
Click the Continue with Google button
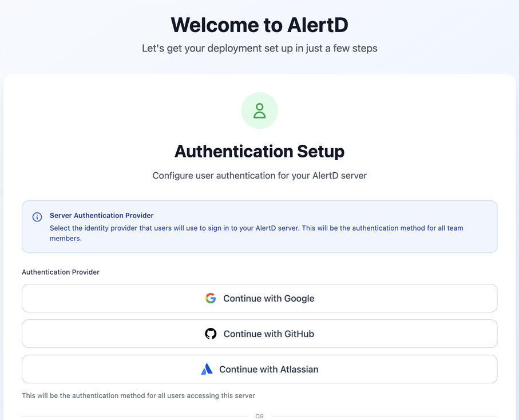[260, 298]
